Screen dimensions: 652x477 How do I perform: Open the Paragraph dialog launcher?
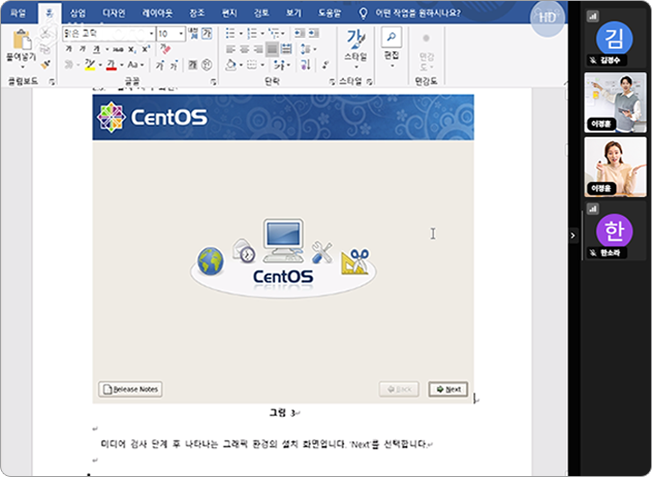pyautogui.click(x=332, y=82)
